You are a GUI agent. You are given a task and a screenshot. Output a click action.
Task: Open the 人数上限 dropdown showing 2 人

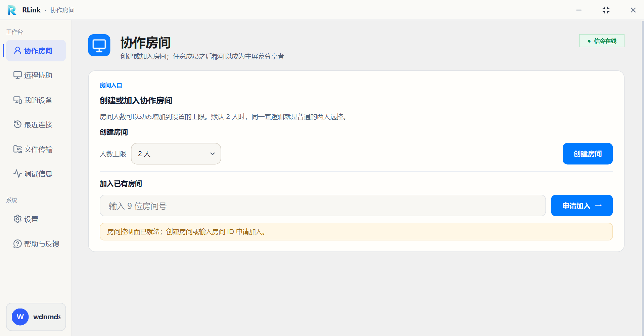pyautogui.click(x=176, y=154)
